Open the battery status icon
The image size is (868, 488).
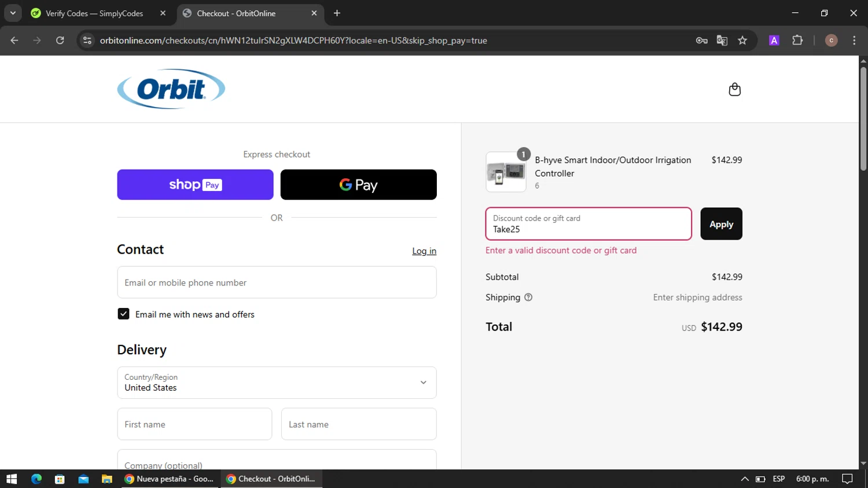(760, 479)
